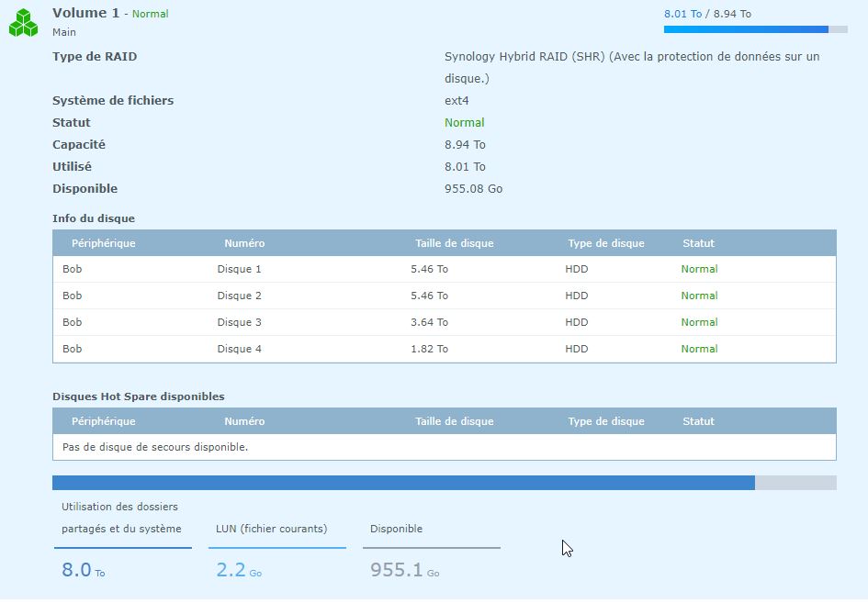868x603 pixels.
Task: Select the "Disque 2" row number cell
Action: coord(239,296)
